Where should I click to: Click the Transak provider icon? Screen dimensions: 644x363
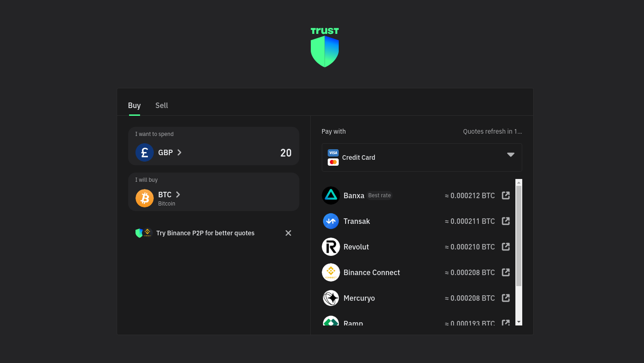click(331, 221)
